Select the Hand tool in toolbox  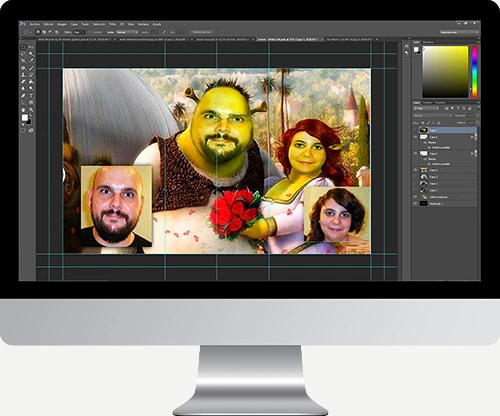pyautogui.click(x=23, y=110)
